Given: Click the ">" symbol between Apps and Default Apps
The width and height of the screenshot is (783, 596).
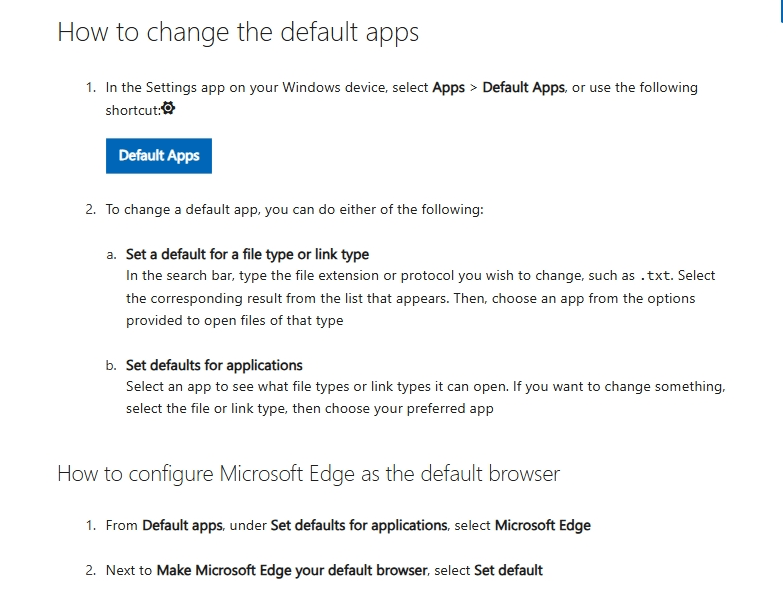Looking at the screenshot, I should tap(474, 88).
